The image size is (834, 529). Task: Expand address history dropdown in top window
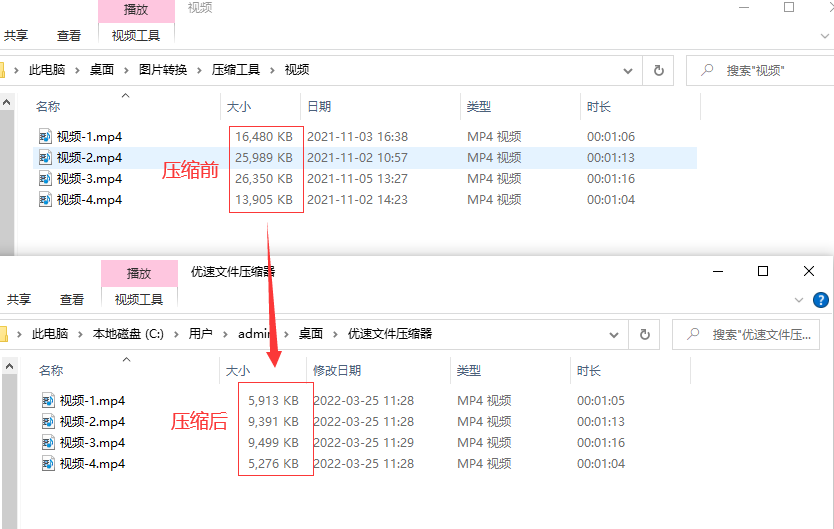pos(628,71)
